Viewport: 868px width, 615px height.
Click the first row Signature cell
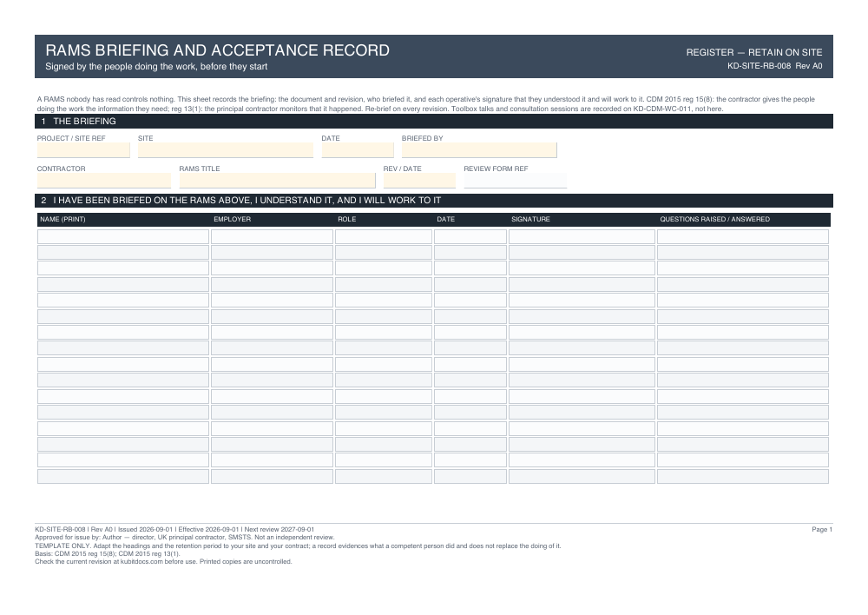582,237
